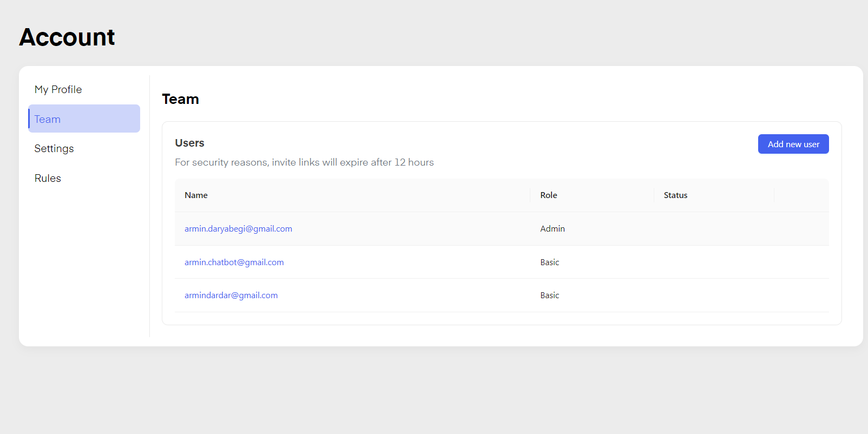Click the divider between Name and Role headers
This screenshot has height=434, width=868.
530,195
